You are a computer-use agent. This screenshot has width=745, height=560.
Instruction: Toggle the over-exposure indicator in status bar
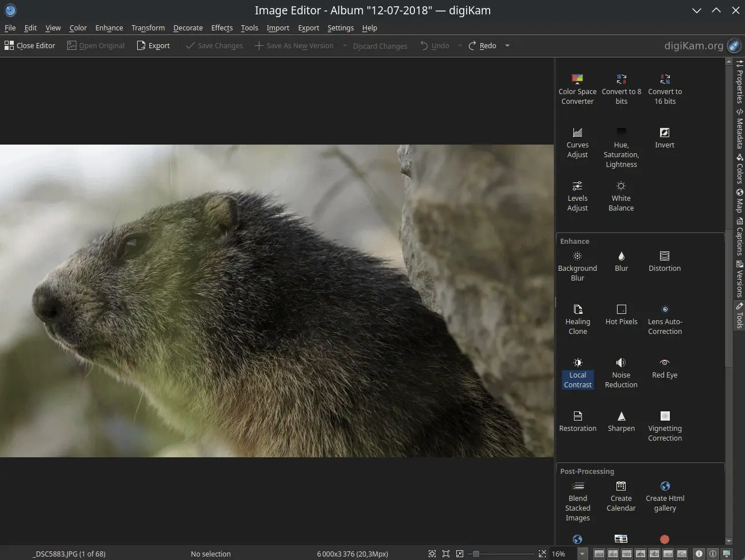(x=712, y=554)
